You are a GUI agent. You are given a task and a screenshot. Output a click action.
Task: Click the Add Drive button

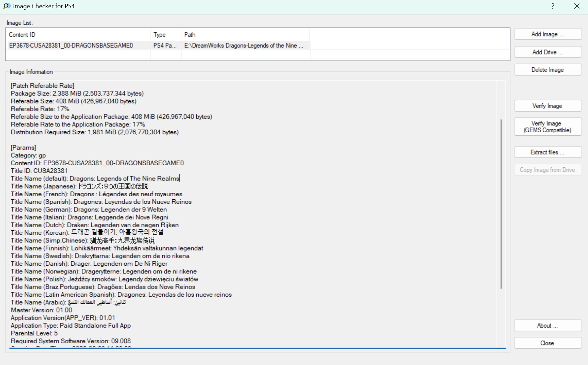coord(547,52)
